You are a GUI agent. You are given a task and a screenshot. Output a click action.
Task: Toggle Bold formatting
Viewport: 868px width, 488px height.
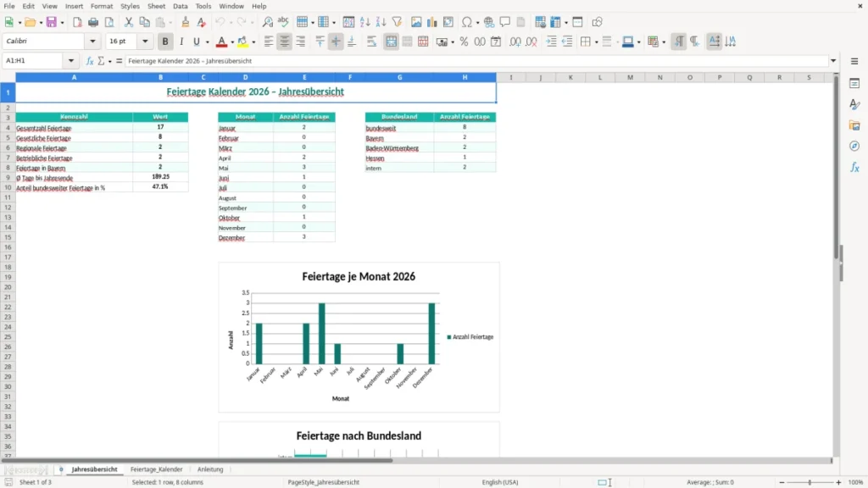pos(165,42)
